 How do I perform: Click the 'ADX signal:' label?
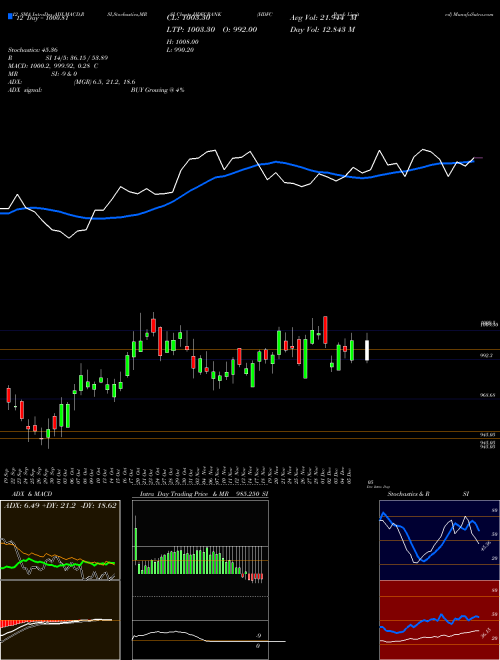pyautogui.click(x=25, y=90)
